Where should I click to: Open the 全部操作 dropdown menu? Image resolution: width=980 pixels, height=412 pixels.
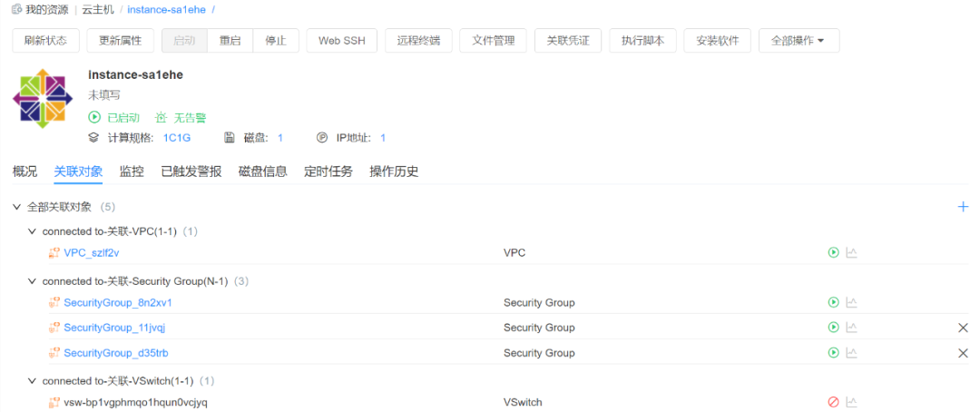pos(799,41)
